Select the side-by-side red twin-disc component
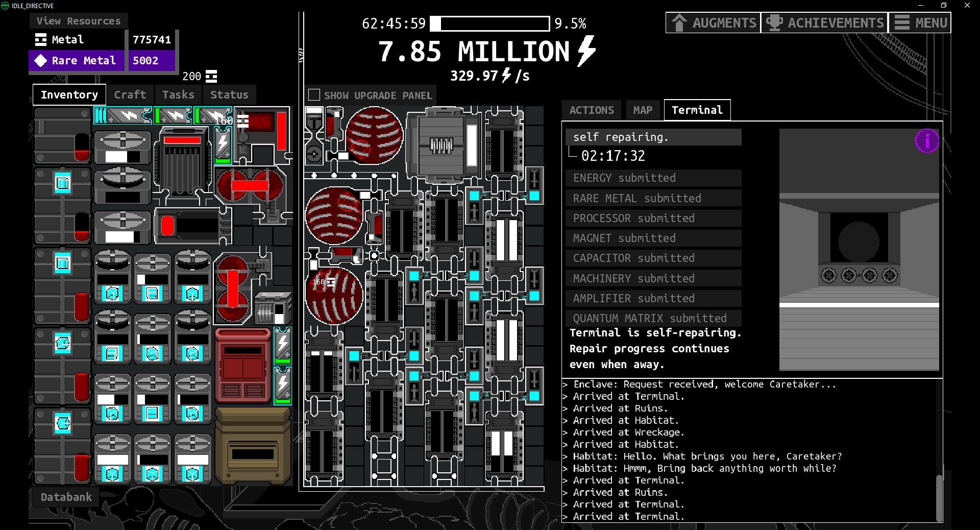This screenshot has width=980, height=530. coord(250,185)
